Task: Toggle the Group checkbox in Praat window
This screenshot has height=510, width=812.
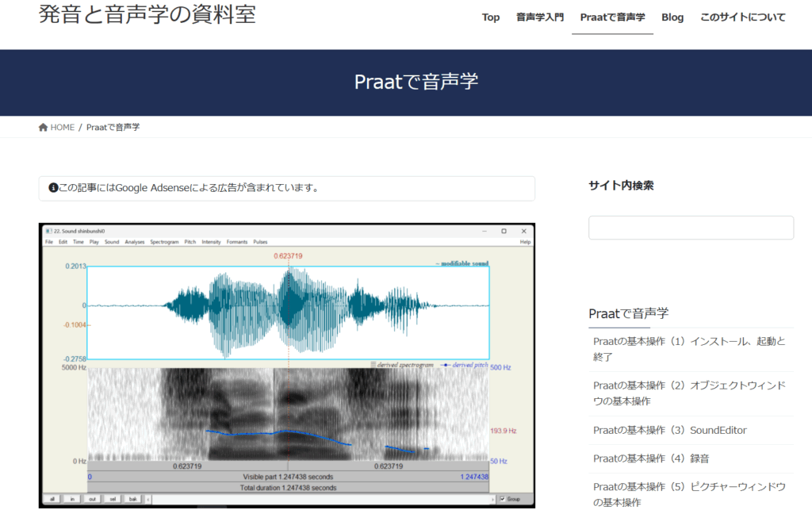Action: point(501,499)
